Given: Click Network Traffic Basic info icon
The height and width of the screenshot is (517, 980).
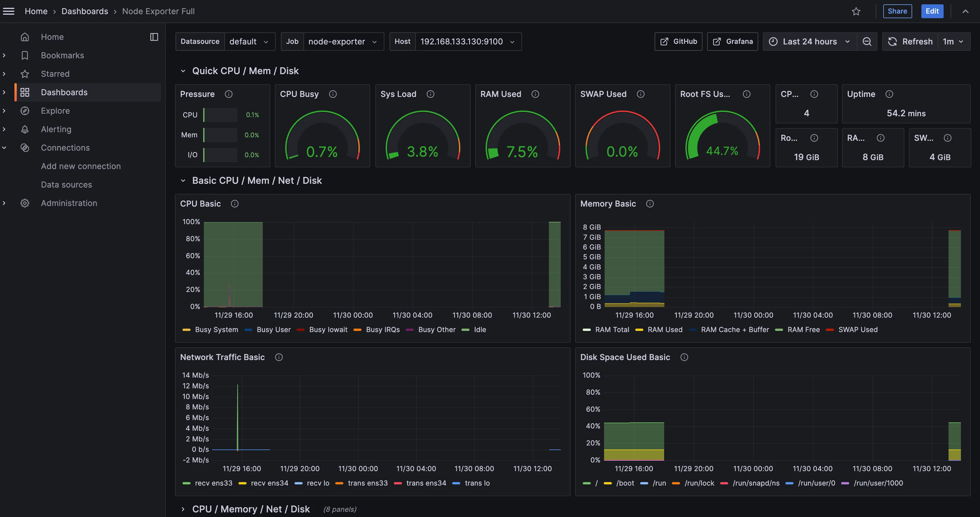Looking at the screenshot, I should [x=279, y=357].
